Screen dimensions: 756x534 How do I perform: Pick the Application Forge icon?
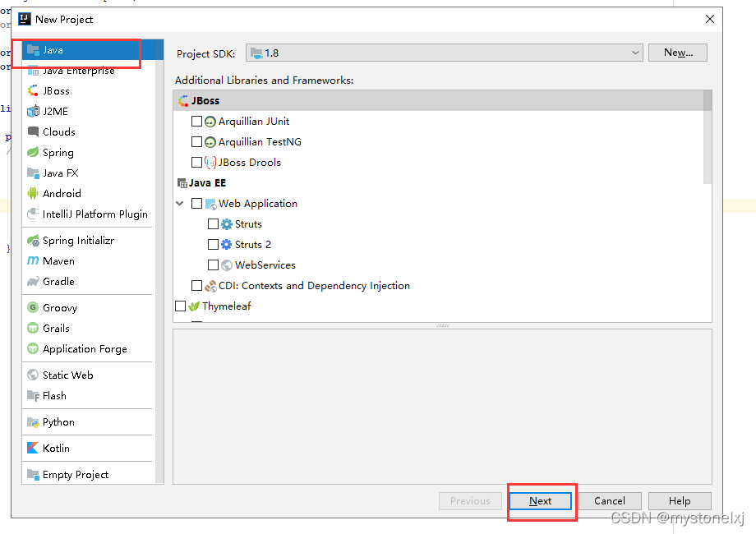click(33, 348)
